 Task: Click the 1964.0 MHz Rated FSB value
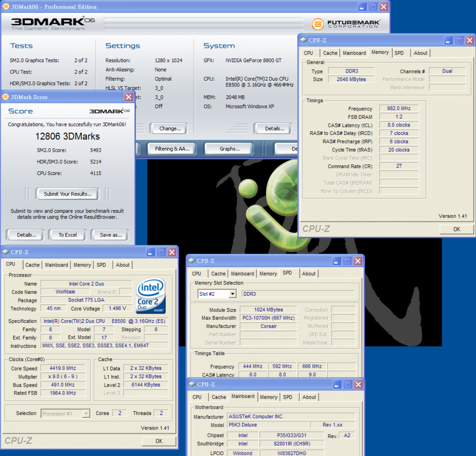(x=63, y=393)
